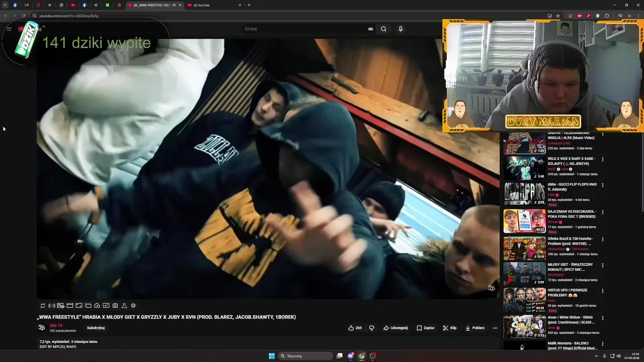The height and width of the screenshot is (362, 644).
Task: Open options menu for nhite GUCCI video
Action: tap(602, 185)
